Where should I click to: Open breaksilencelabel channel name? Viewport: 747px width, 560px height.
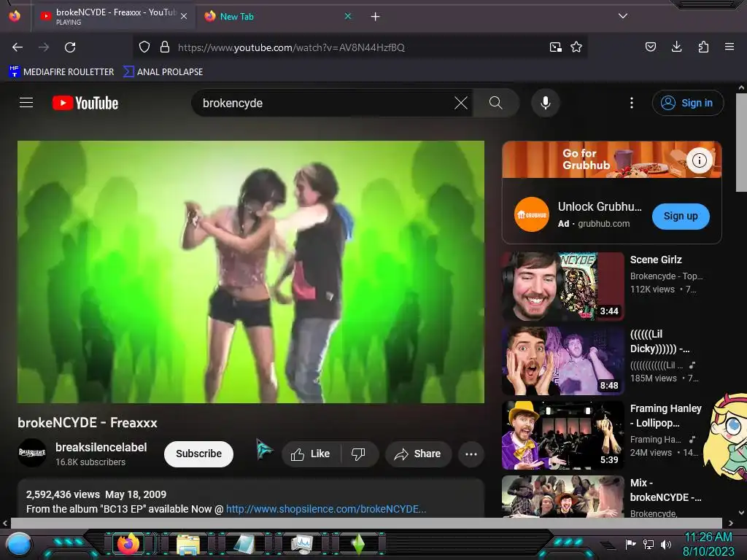click(101, 447)
